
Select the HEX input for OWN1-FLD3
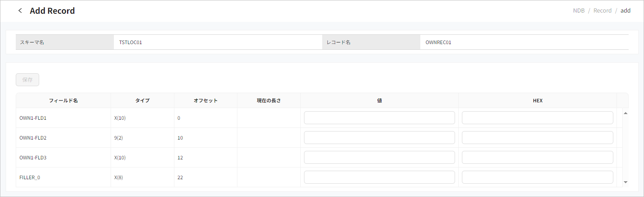(537, 157)
